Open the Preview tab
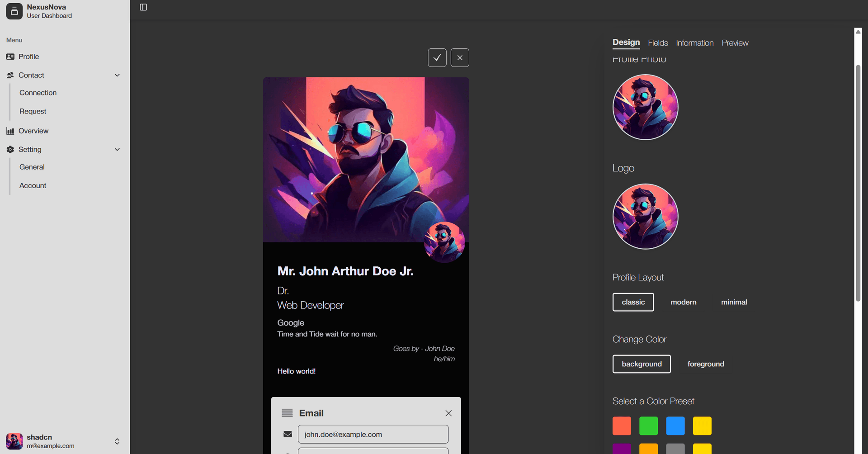This screenshot has width=868, height=454. [735, 43]
